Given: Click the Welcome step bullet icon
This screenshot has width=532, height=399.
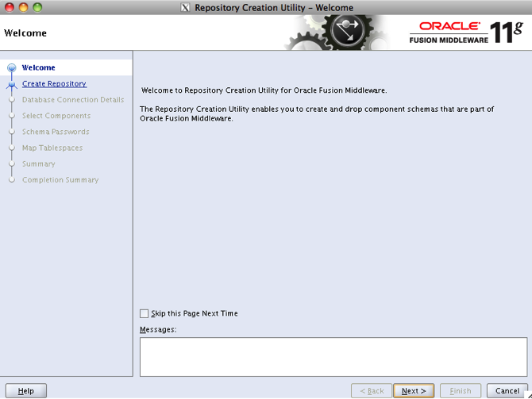Looking at the screenshot, I should click(x=12, y=68).
